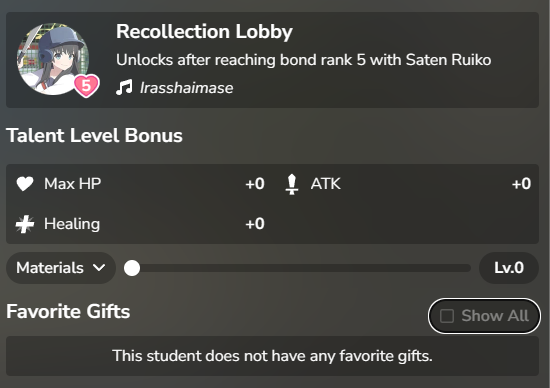Click the music note icon
550x388 pixels.
click(x=124, y=88)
